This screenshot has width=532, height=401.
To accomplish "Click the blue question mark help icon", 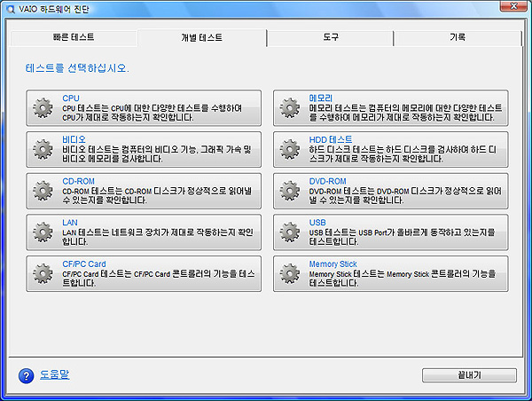I will tap(26, 375).
